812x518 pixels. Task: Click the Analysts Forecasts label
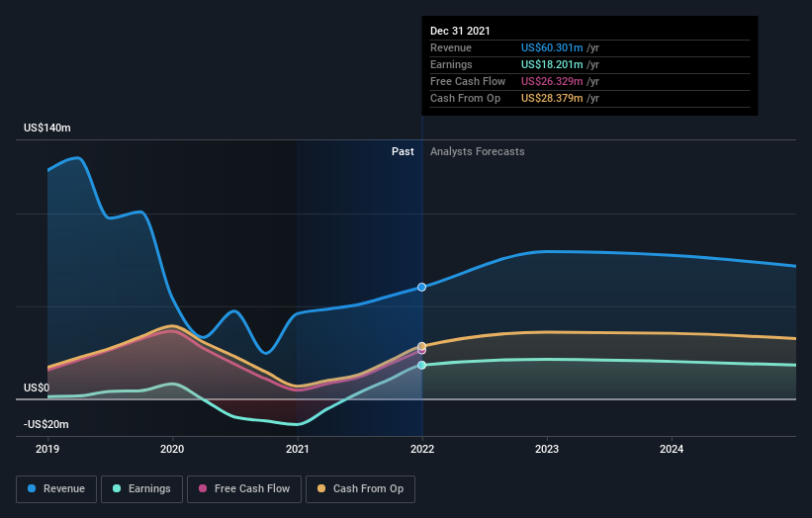478,151
